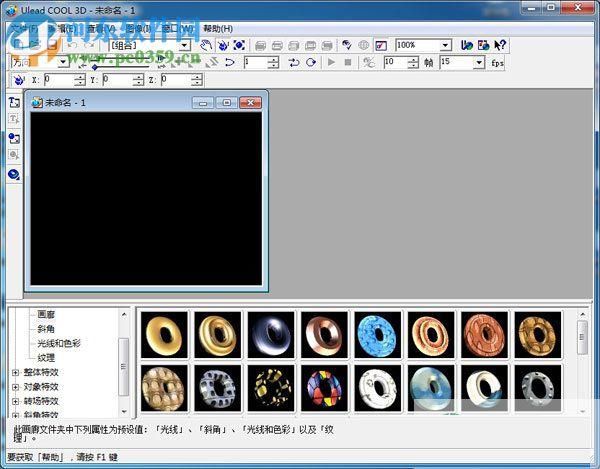
Task: Select 斜角 category in the tree
Action: coord(46,328)
